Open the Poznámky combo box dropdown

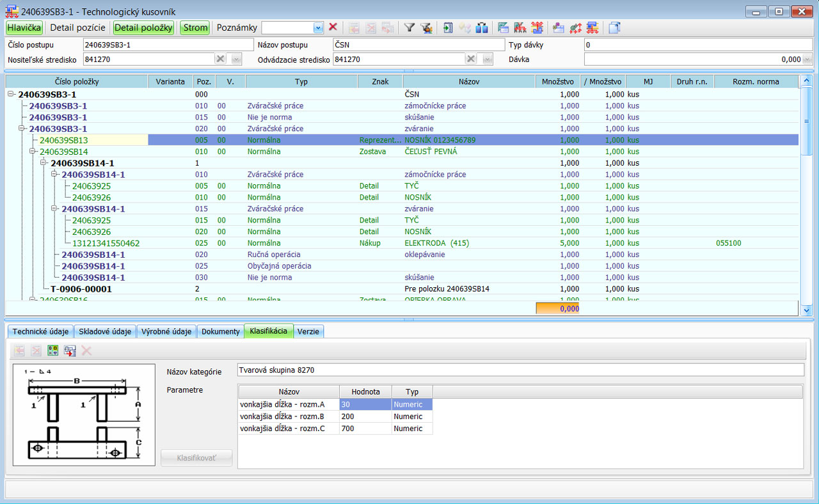pyautogui.click(x=318, y=28)
